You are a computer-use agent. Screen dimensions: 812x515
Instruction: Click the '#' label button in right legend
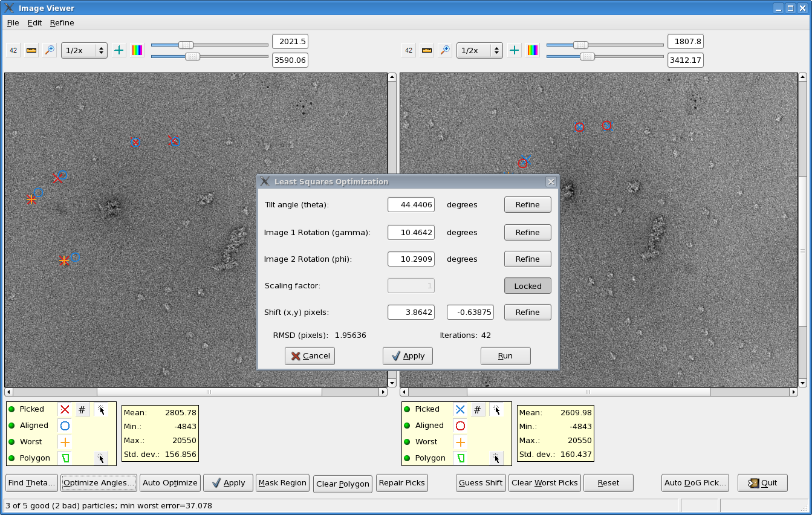coord(478,410)
